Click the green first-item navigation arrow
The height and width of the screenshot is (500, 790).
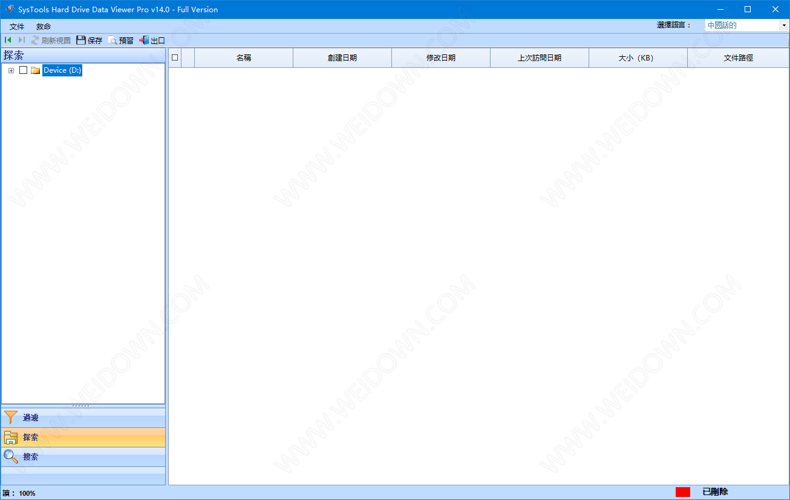[x=8, y=40]
